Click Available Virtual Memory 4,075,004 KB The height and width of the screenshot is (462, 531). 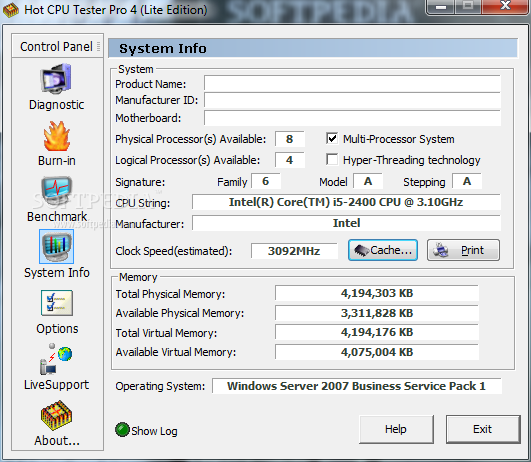point(377,352)
